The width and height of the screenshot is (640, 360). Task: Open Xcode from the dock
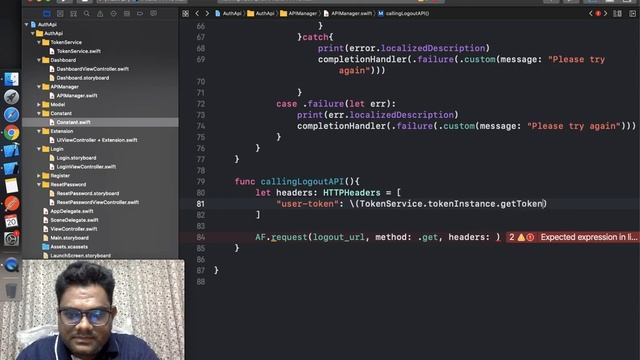tap(11, 150)
